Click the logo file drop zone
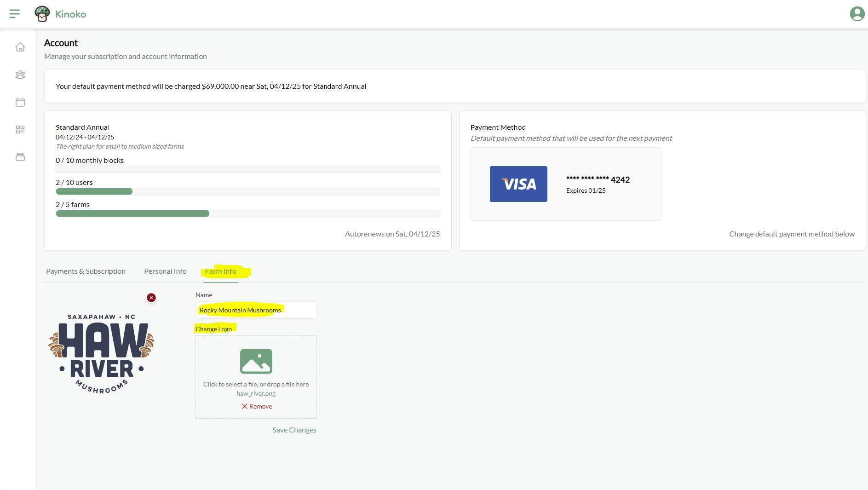Screen dimensions: 868x490 (256, 376)
